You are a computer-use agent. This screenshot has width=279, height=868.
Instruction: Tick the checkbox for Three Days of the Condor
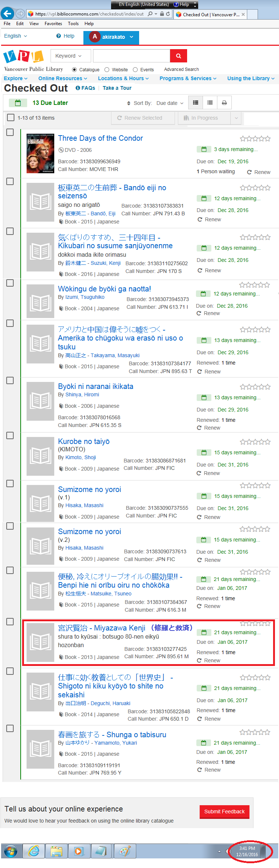pos(10,132)
